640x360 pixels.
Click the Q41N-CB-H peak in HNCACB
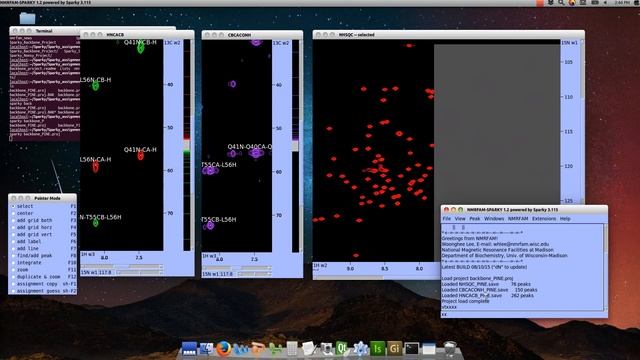140,49
